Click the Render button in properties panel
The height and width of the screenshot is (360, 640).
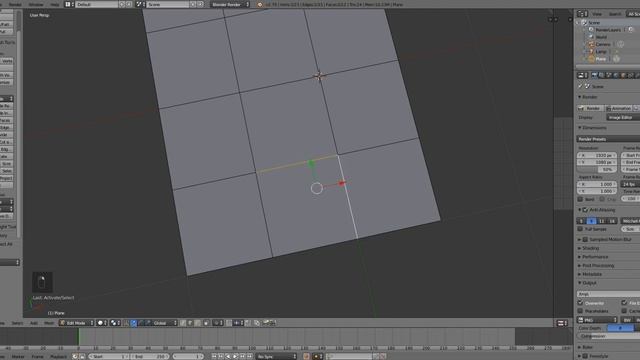(x=590, y=108)
